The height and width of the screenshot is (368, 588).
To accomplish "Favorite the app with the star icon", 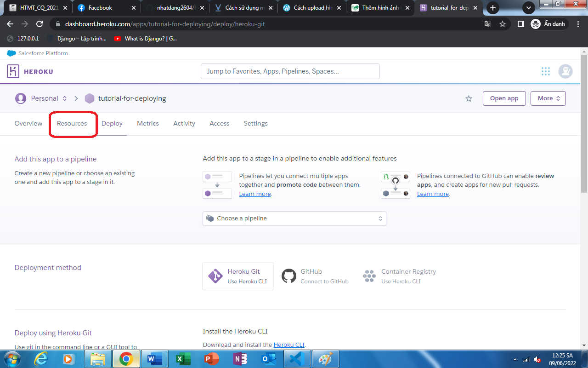I will [469, 98].
